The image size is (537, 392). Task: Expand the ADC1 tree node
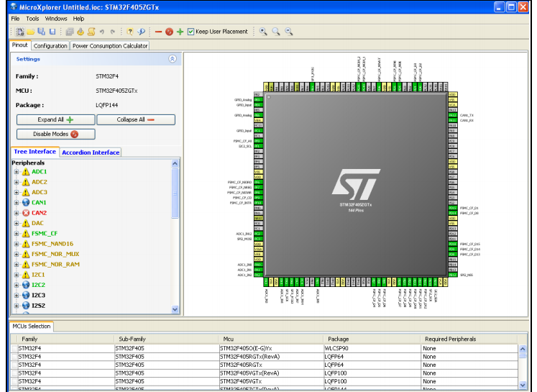[x=17, y=172]
